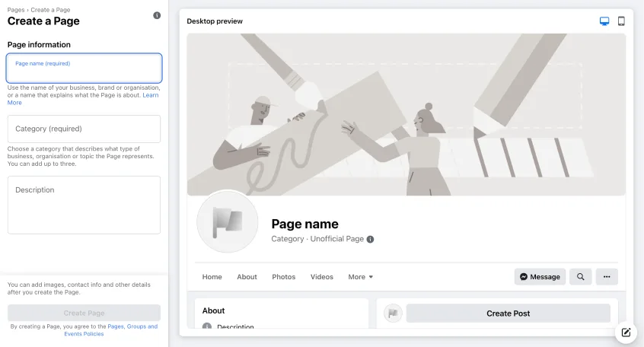Click the Create Page button
Image resolution: width=644 pixels, height=347 pixels.
coord(84,313)
